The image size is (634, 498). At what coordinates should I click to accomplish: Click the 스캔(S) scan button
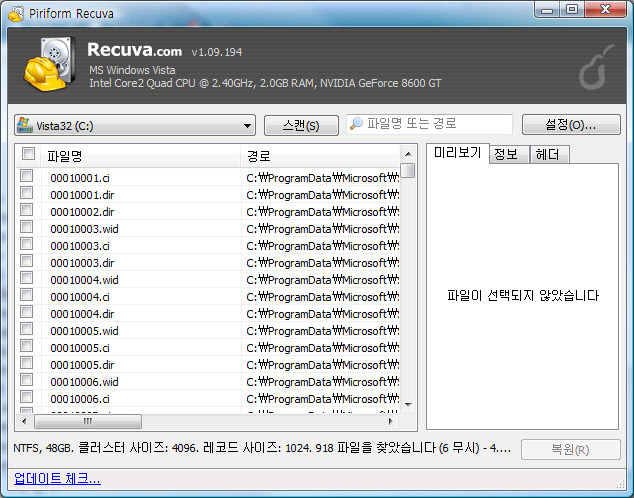(301, 125)
